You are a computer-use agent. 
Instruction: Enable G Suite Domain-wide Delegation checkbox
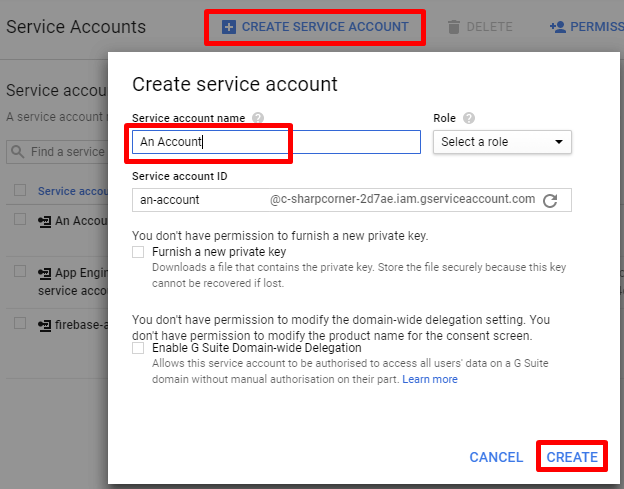tap(139, 349)
